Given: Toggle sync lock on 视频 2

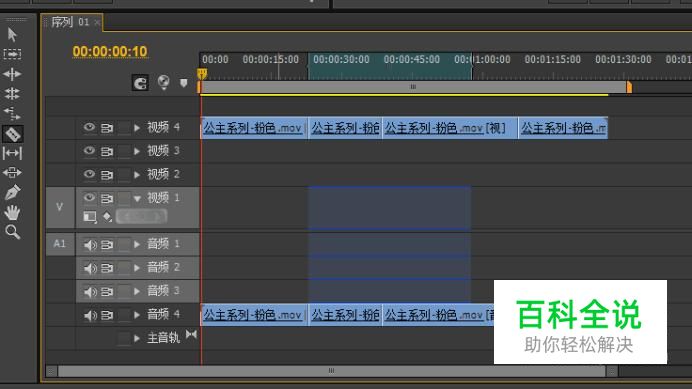Looking at the screenshot, I should click(107, 175).
